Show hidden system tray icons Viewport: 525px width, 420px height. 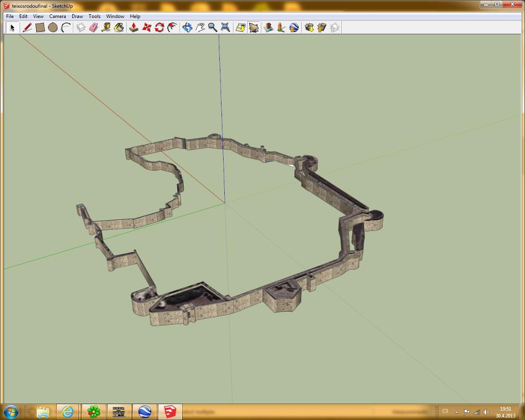[x=457, y=412]
